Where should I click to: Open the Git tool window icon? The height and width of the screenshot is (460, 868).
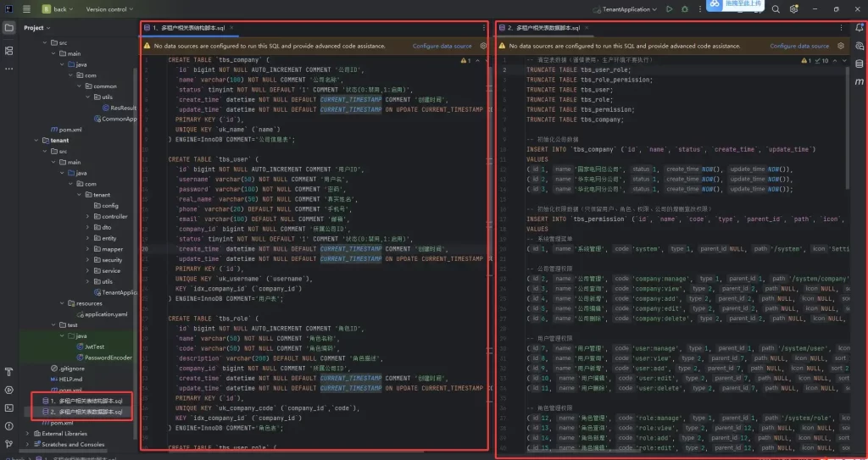pyautogui.click(x=9, y=443)
